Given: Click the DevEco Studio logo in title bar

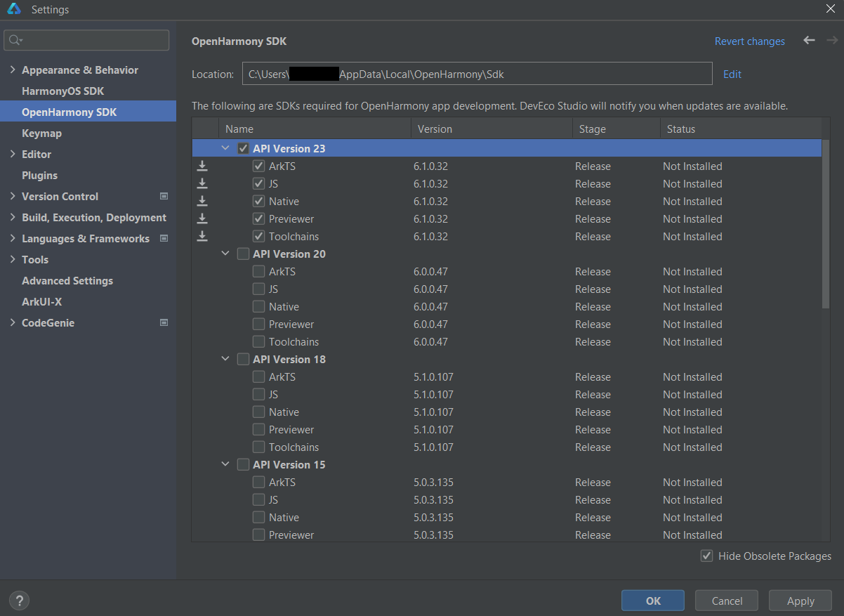Looking at the screenshot, I should (14, 10).
